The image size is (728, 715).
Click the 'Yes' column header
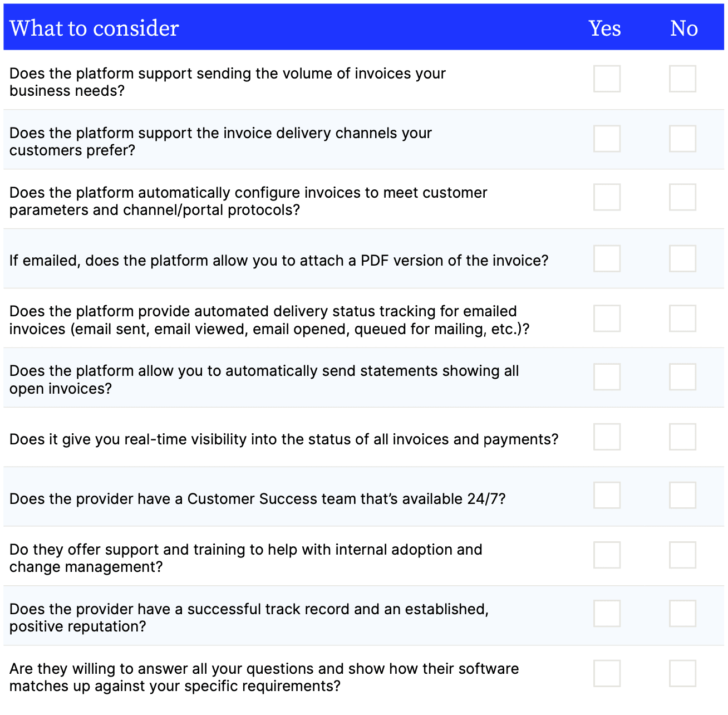pos(605,28)
